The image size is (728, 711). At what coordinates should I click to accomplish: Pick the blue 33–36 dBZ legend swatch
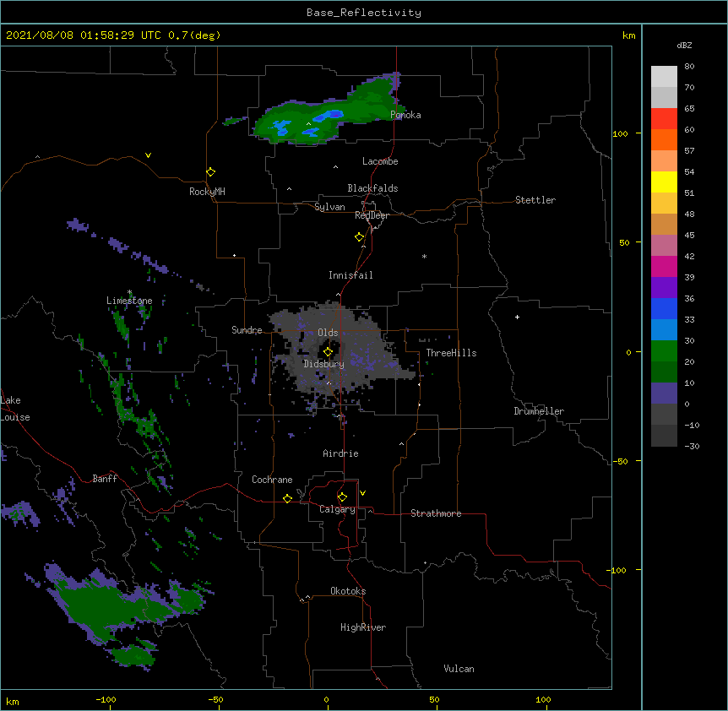[664, 308]
